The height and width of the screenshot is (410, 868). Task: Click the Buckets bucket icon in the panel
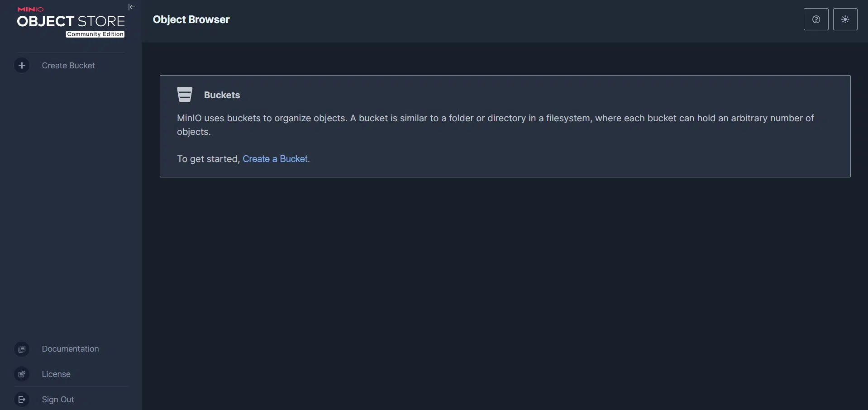coord(185,95)
